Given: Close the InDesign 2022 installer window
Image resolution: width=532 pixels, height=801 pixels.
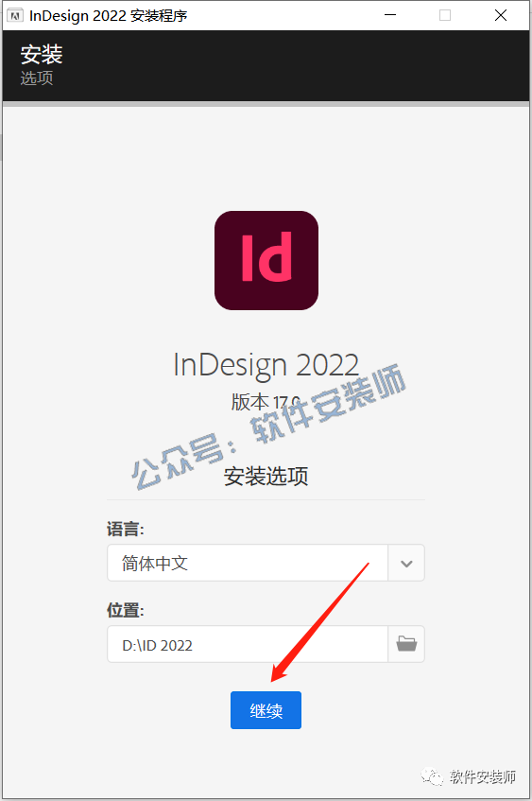Looking at the screenshot, I should coord(501,15).
